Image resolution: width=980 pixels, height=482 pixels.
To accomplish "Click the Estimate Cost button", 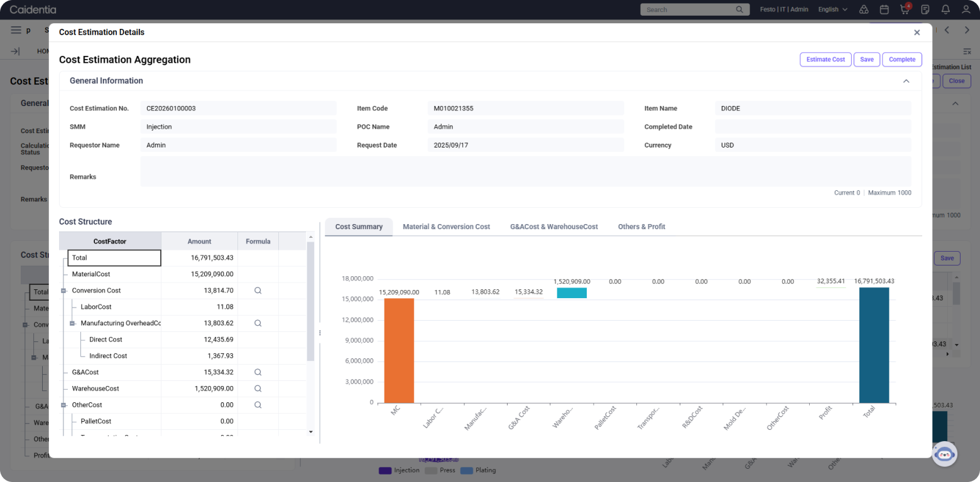I will coord(825,60).
